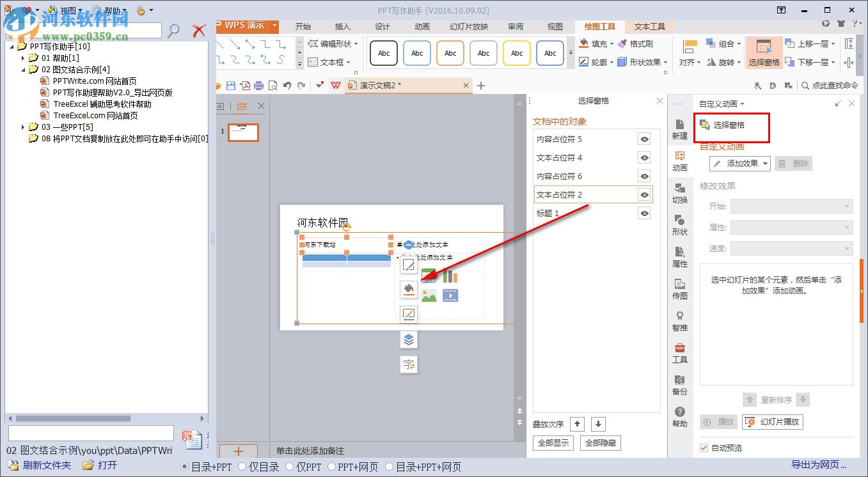
Task: Switch to the 开始 ribbon tab
Action: pos(303,26)
